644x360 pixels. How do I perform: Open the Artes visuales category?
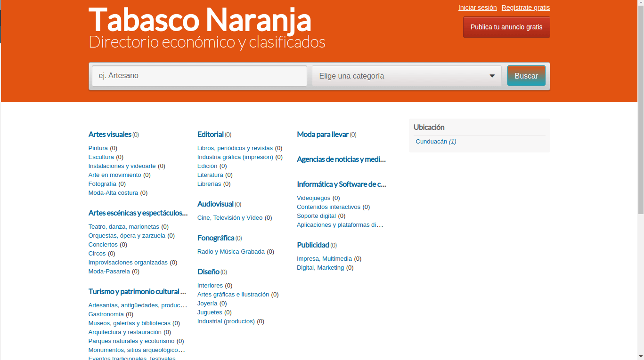point(110,135)
